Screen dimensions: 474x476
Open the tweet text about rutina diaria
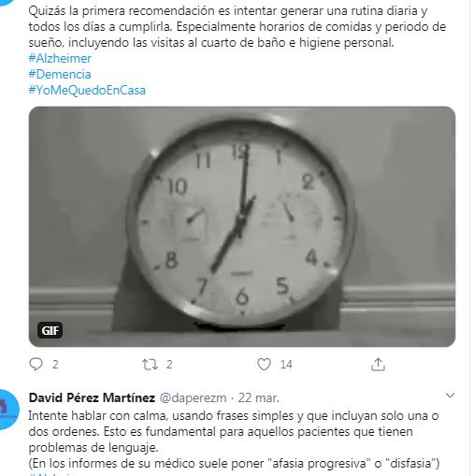pyautogui.click(x=237, y=26)
